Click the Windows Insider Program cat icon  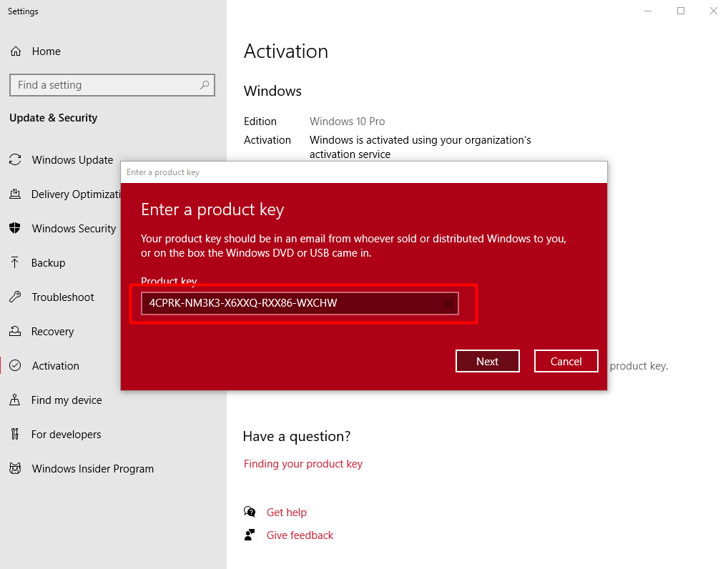click(15, 468)
